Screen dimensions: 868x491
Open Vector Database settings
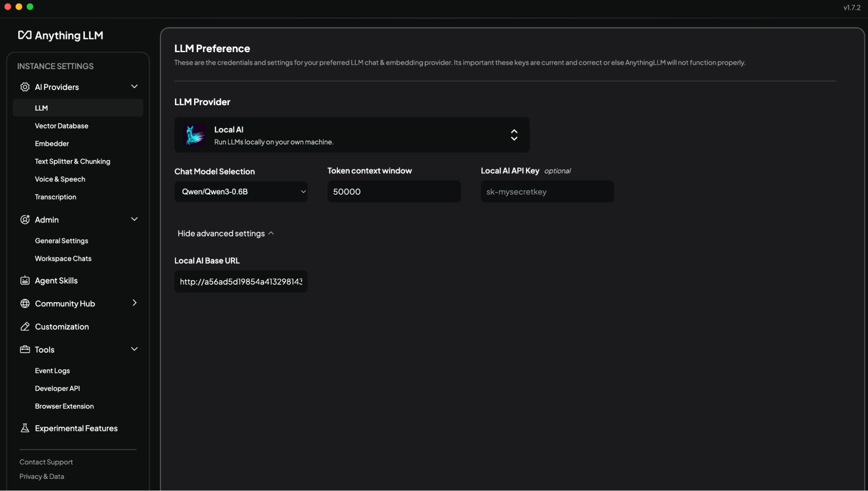point(62,126)
